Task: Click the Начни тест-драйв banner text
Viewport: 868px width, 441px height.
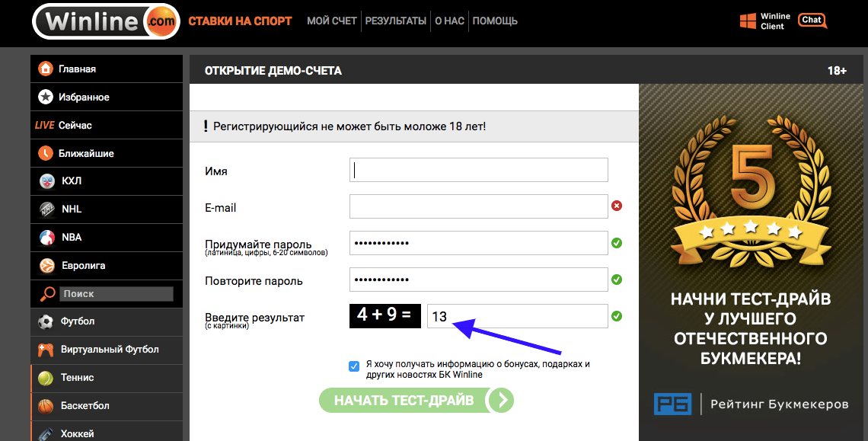Action: click(x=751, y=329)
